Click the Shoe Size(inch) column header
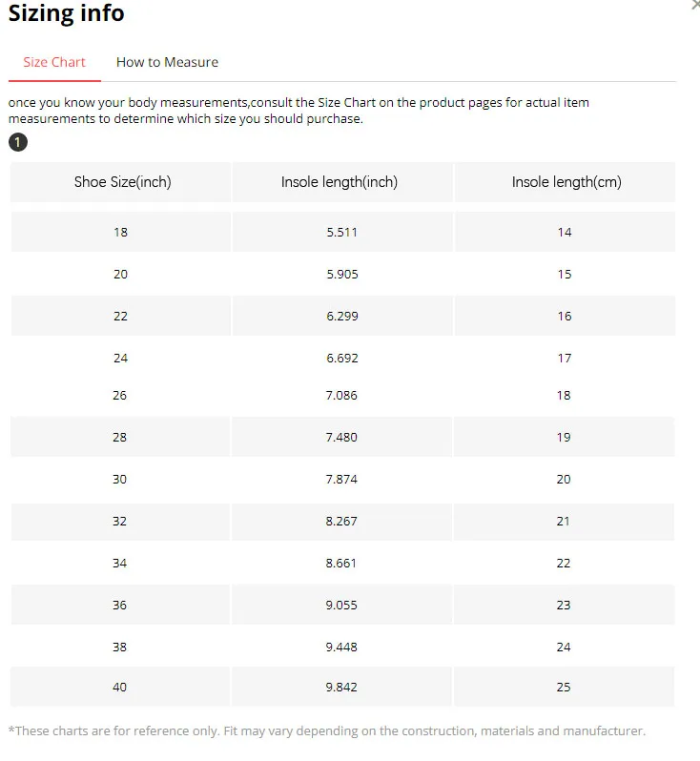Viewport: 700px width, 761px height. click(x=122, y=181)
